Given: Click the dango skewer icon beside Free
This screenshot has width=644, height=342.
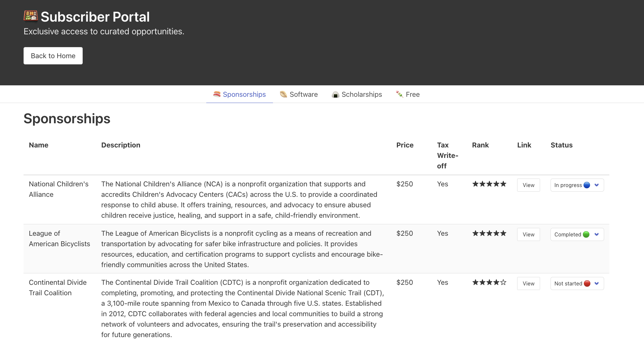Looking at the screenshot, I should click(399, 94).
